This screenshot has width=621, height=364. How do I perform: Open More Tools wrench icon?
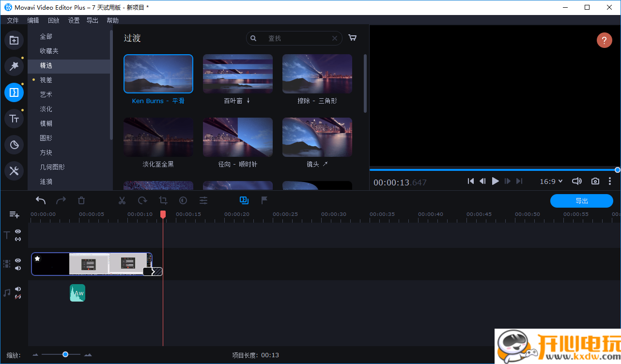(x=14, y=170)
